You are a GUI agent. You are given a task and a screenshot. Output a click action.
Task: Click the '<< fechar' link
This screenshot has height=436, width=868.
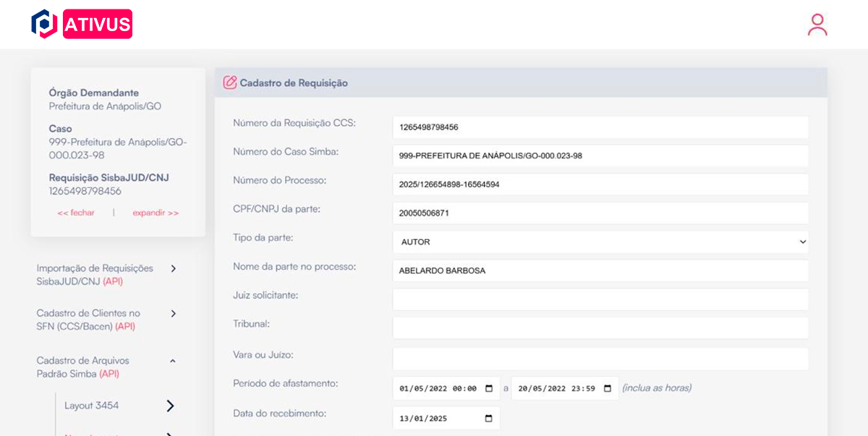(76, 213)
